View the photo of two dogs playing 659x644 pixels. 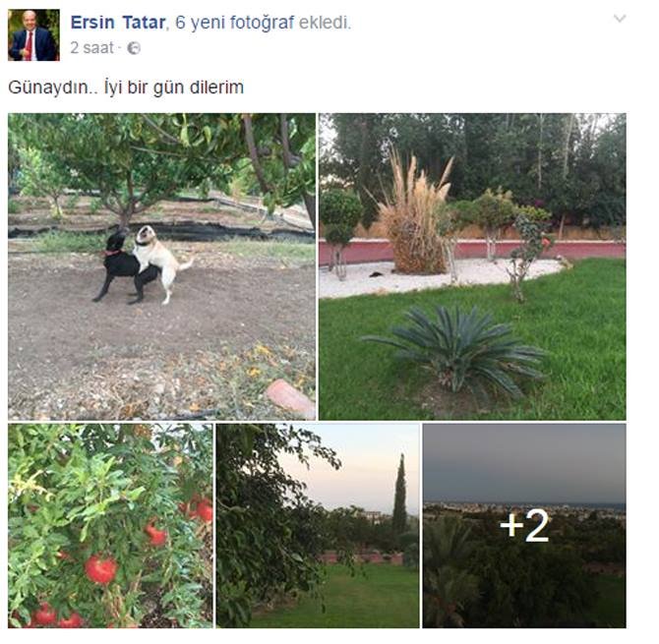click(161, 266)
